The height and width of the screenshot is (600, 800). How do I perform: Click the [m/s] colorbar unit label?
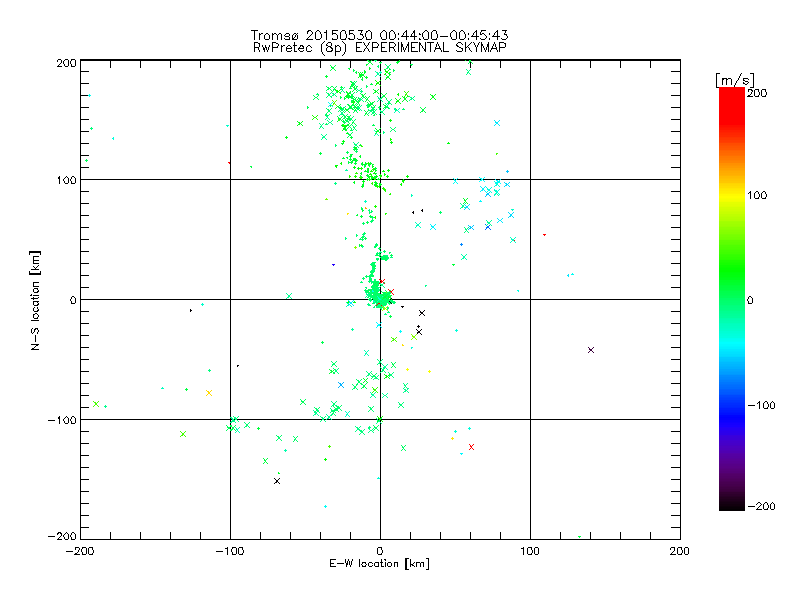point(735,80)
